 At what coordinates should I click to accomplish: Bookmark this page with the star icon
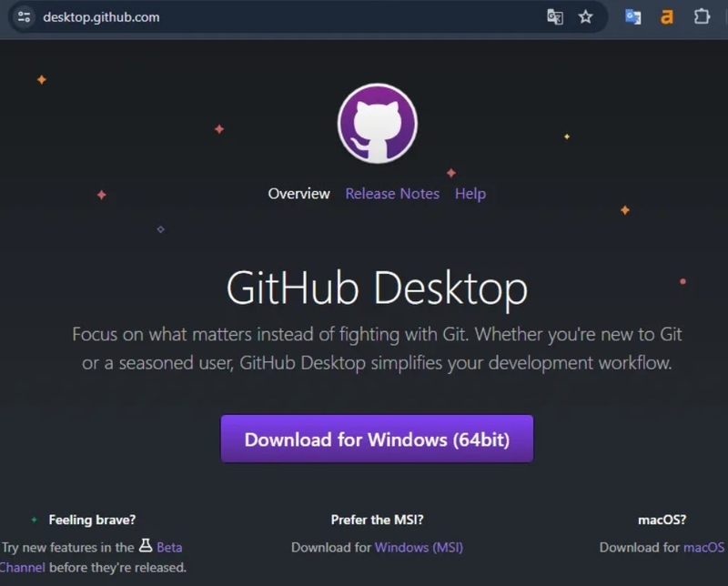pyautogui.click(x=585, y=17)
